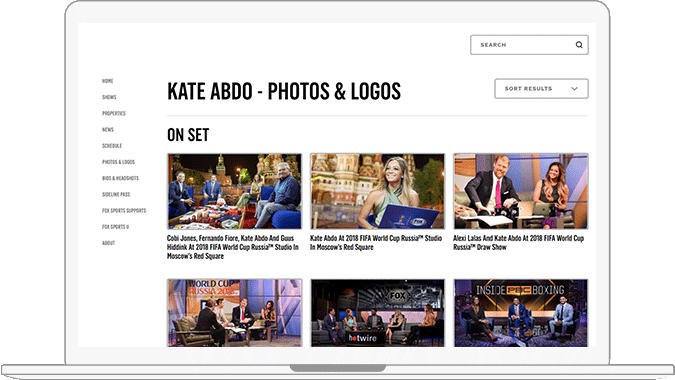The height and width of the screenshot is (380, 675).
Task: Open Shows from the sidebar menu
Action: click(109, 97)
